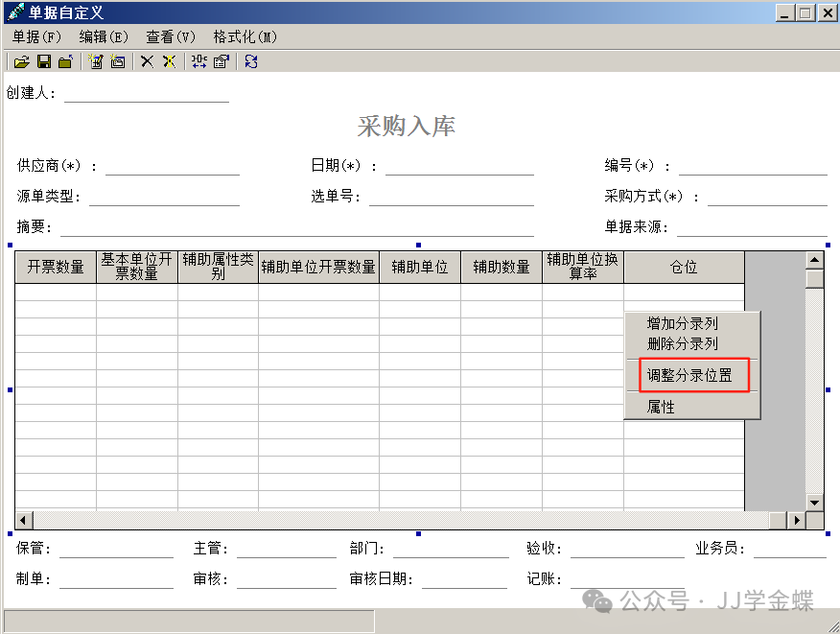Click the 仓位 column header

tap(683, 268)
